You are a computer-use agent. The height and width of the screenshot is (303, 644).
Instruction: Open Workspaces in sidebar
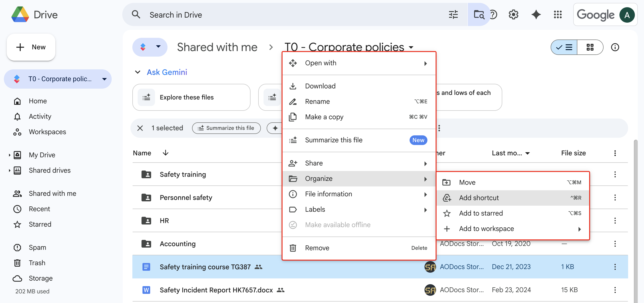point(47,132)
